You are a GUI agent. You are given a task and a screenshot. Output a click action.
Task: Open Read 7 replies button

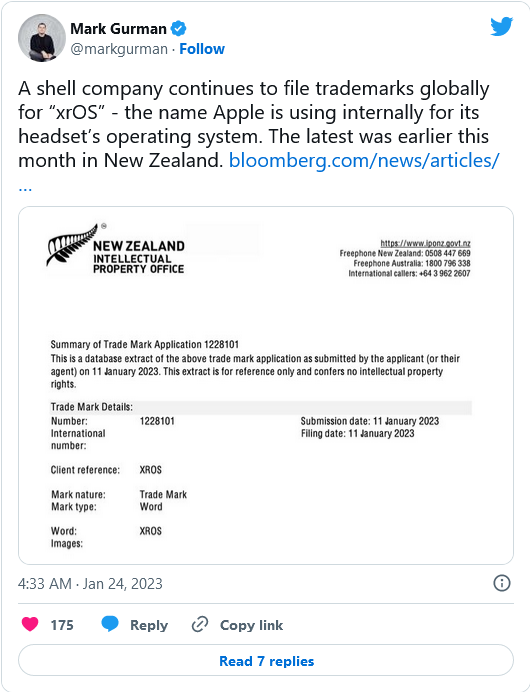[266, 660]
